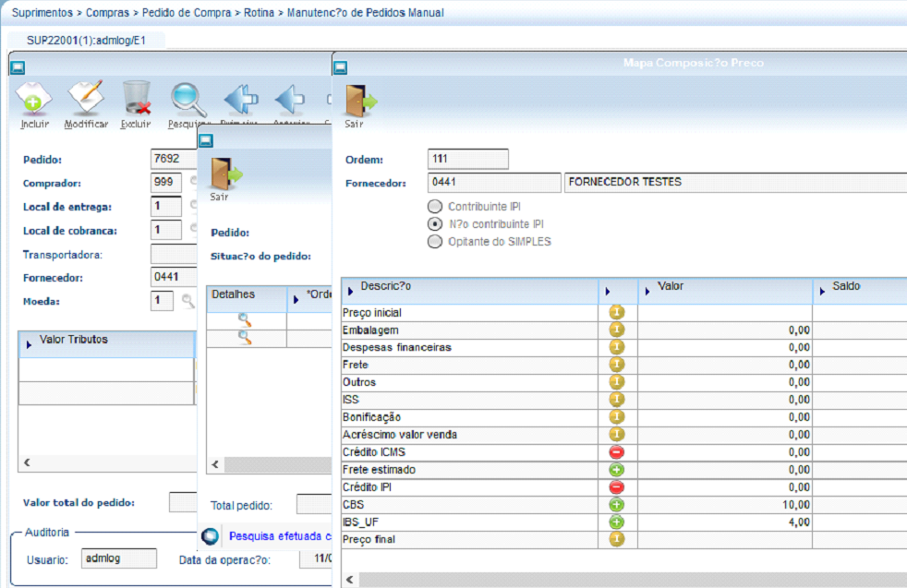Click the Pedido number field 7692

tap(174, 159)
